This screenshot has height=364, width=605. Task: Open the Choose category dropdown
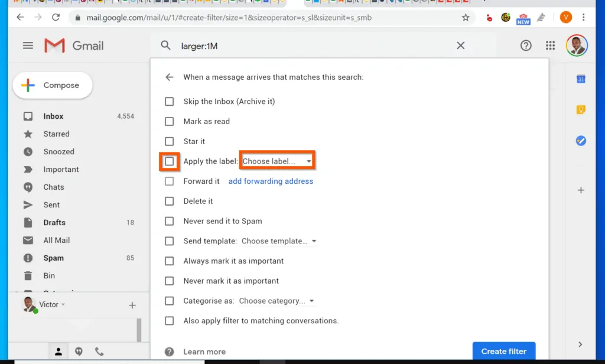(x=277, y=301)
